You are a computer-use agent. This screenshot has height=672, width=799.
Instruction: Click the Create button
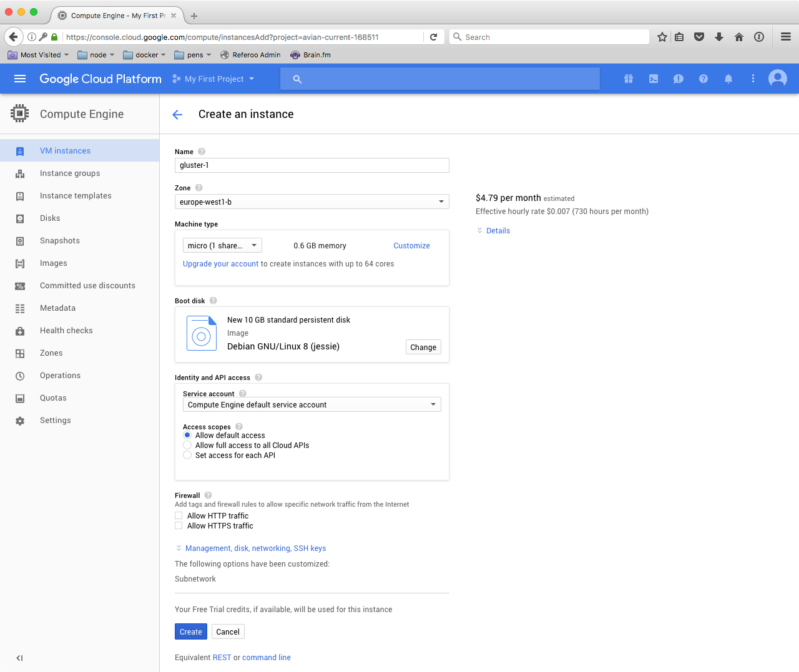pos(191,631)
